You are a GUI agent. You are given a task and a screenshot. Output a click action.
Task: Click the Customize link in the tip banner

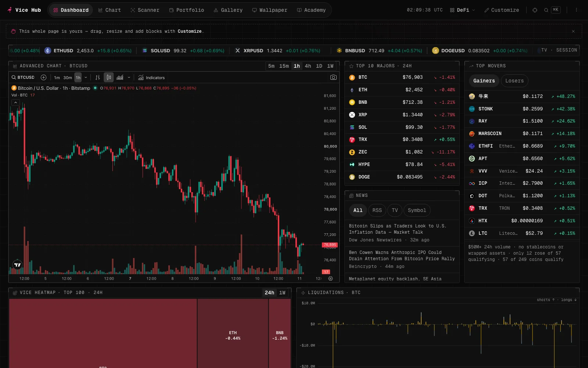click(x=190, y=31)
